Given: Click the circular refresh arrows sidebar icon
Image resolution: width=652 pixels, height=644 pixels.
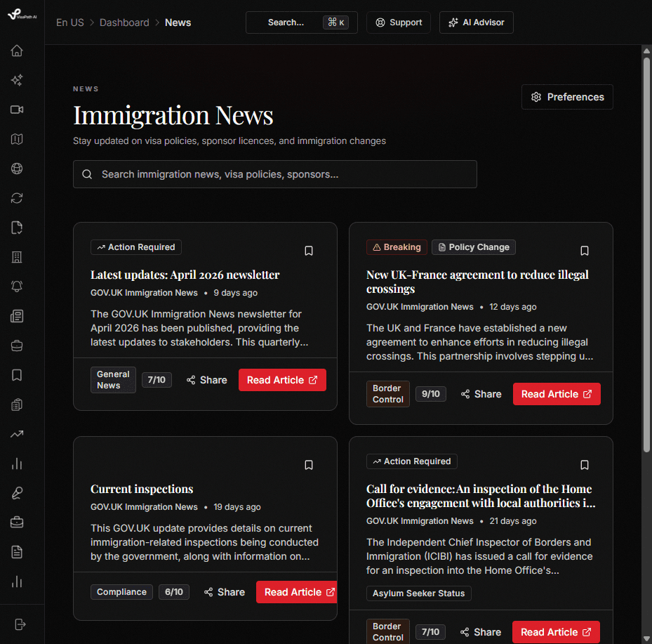Looking at the screenshot, I should pyautogui.click(x=17, y=198).
